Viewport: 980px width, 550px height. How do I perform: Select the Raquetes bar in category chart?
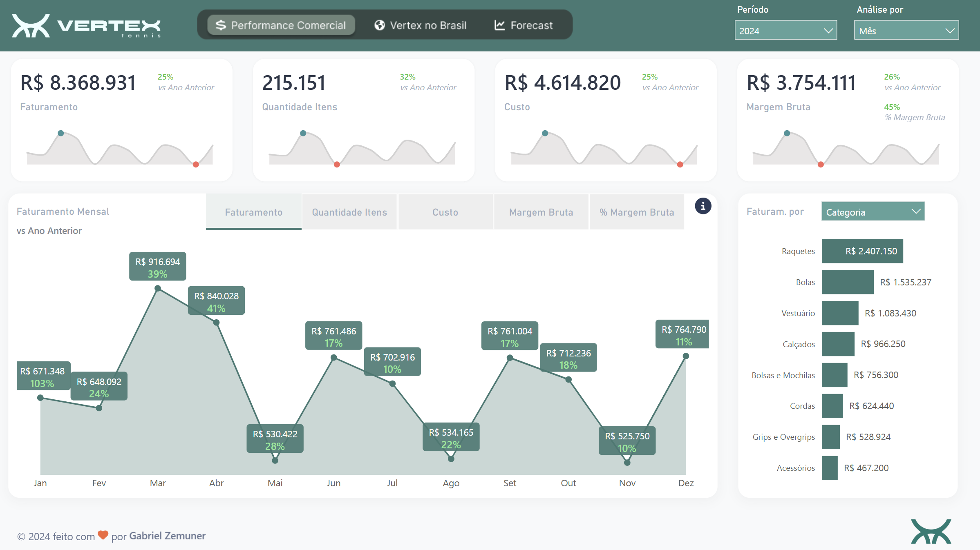[x=862, y=251]
